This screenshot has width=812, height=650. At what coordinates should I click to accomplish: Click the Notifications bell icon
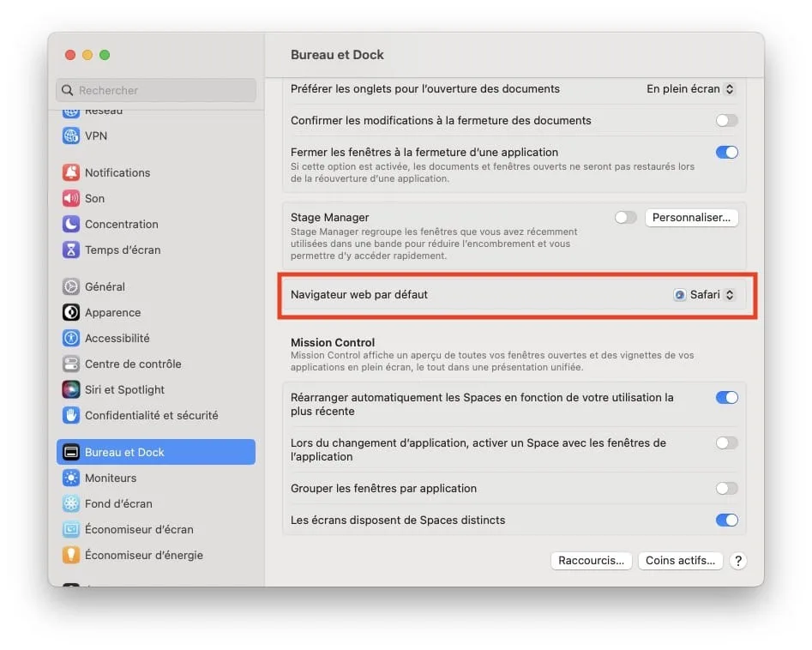point(71,172)
